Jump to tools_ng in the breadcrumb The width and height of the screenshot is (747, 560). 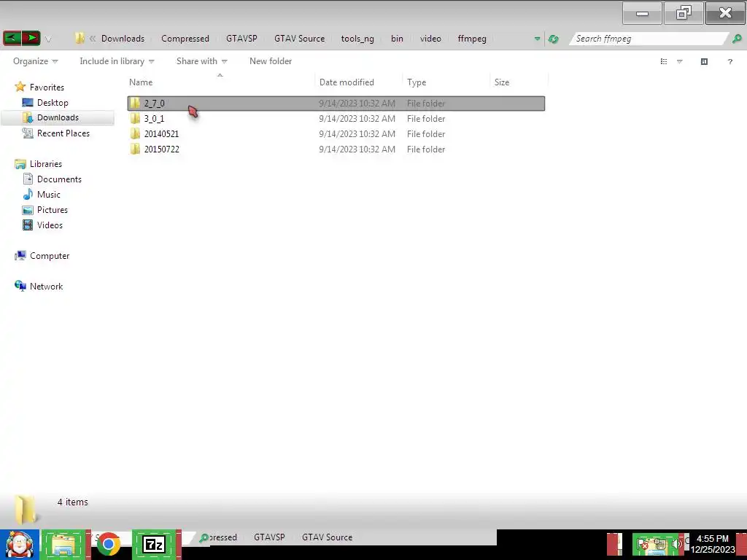[357, 39]
